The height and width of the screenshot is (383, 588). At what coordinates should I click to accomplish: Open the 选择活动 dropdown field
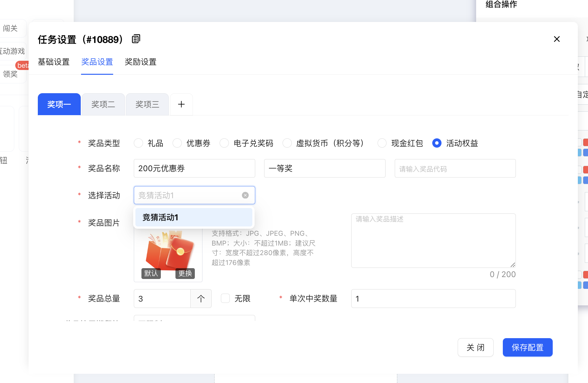(x=188, y=195)
